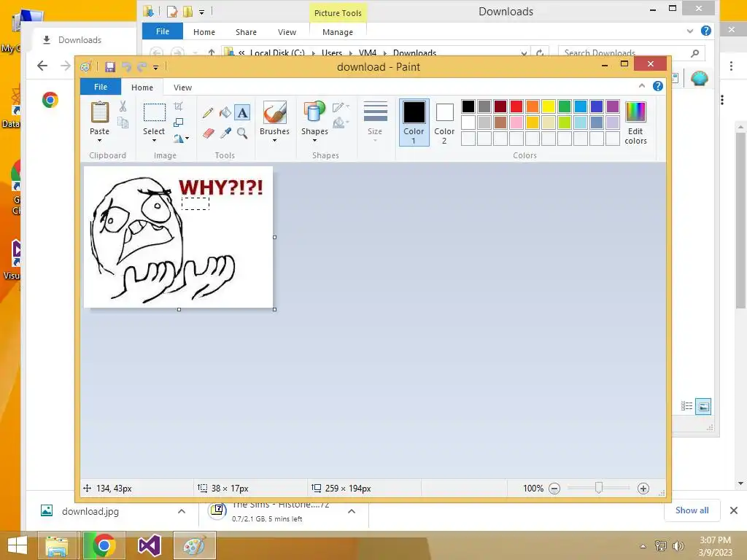
Task: Open the Paste dropdown arrow
Action: [x=99, y=141]
